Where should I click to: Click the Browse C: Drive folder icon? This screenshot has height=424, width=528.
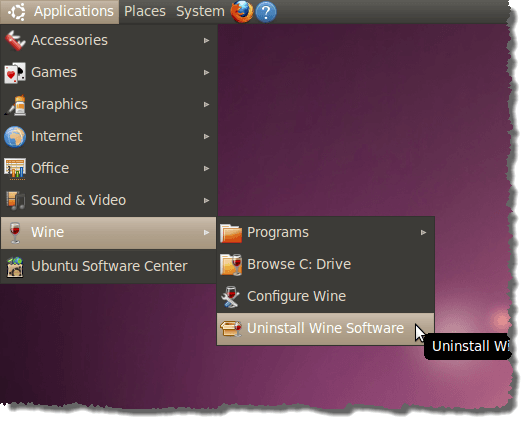[231, 265]
